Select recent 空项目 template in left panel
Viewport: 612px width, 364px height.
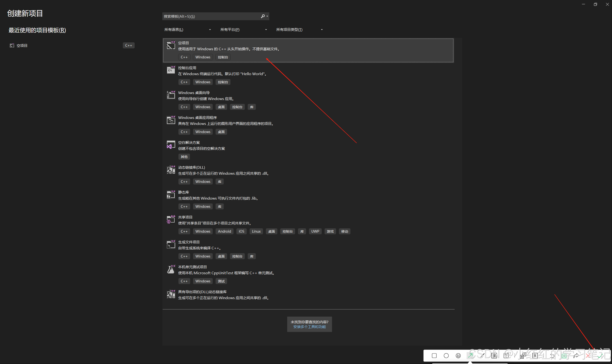tap(22, 46)
